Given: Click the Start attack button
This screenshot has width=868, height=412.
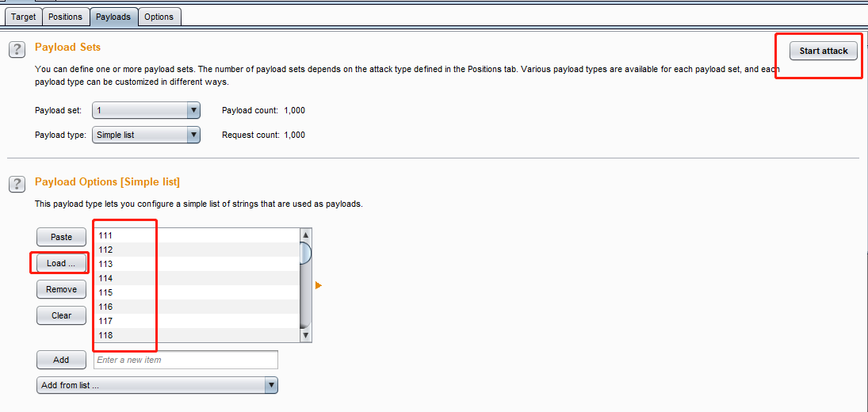Looking at the screenshot, I should pyautogui.click(x=824, y=51).
